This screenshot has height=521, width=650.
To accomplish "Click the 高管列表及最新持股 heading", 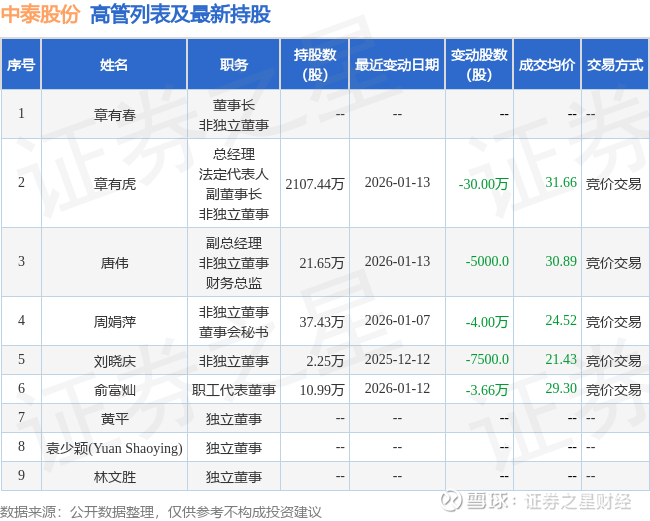I will (180, 14).
